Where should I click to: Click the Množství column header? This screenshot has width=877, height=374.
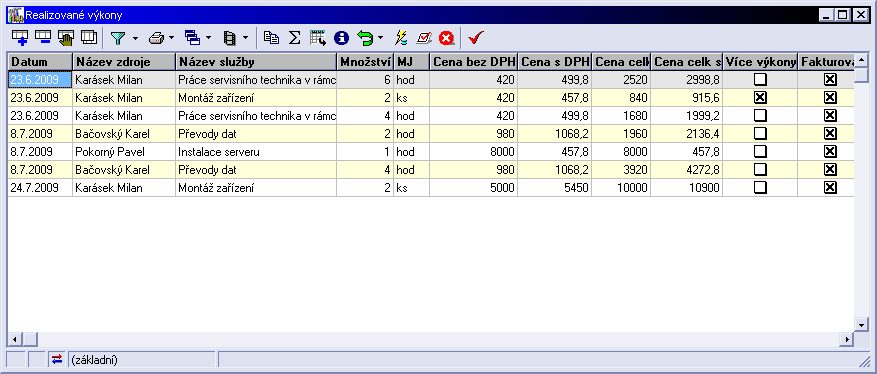365,61
